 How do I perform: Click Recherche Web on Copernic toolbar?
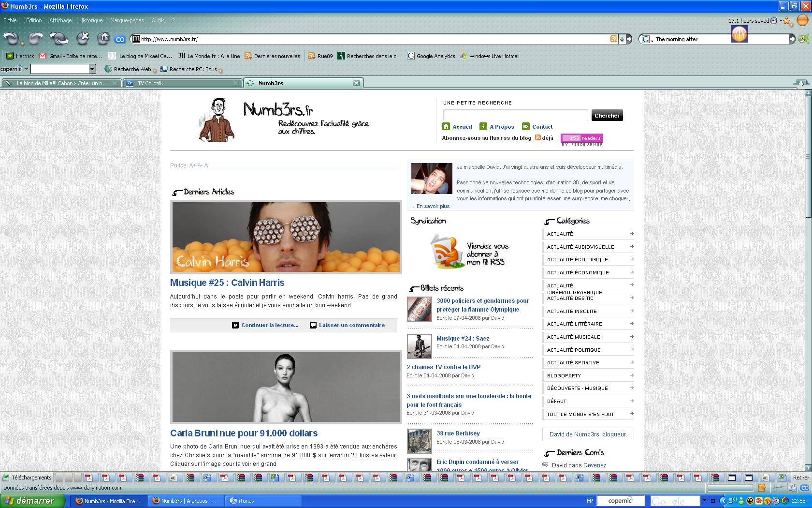pyautogui.click(x=128, y=69)
